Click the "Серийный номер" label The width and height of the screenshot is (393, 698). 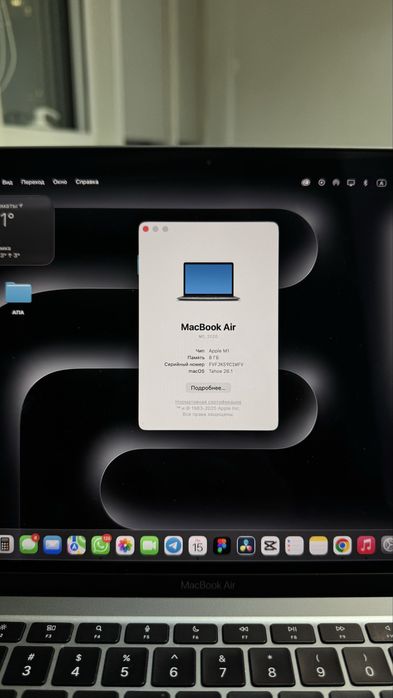184,364
